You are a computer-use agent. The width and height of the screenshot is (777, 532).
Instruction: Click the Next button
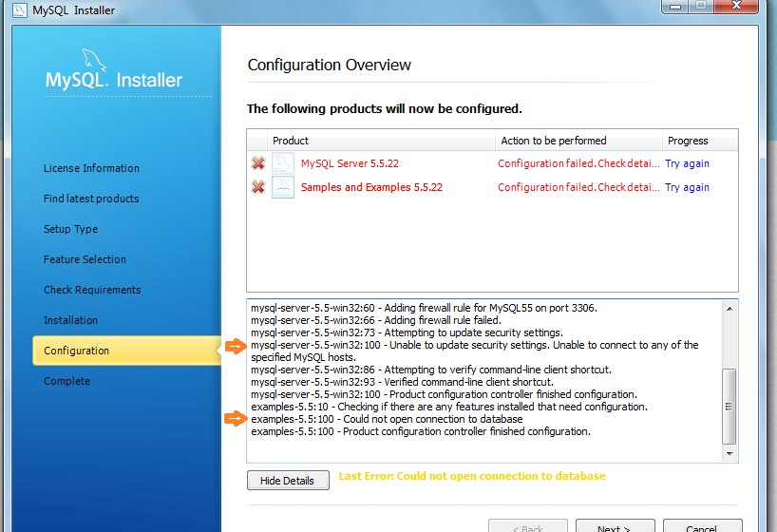click(x=615, y=526)
